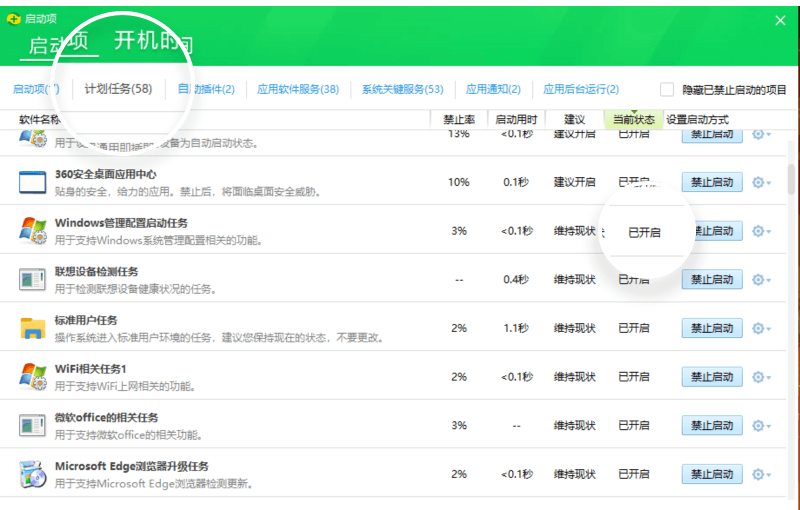Click 0.4秒 startup time value
This screenshot has height=510, width=800.
(x=516, y=279)
